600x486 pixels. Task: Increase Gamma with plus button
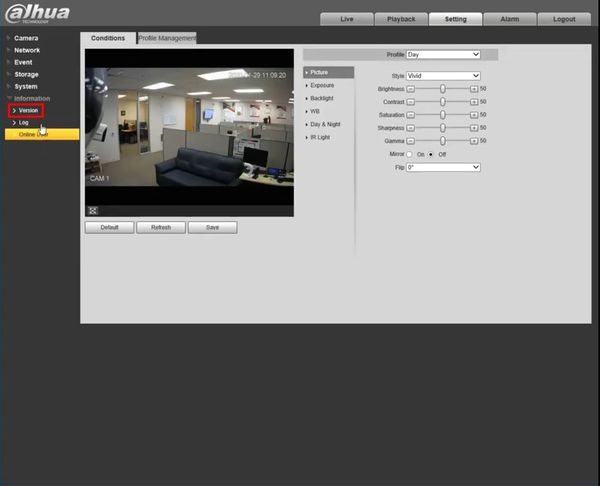click(474, 141)
